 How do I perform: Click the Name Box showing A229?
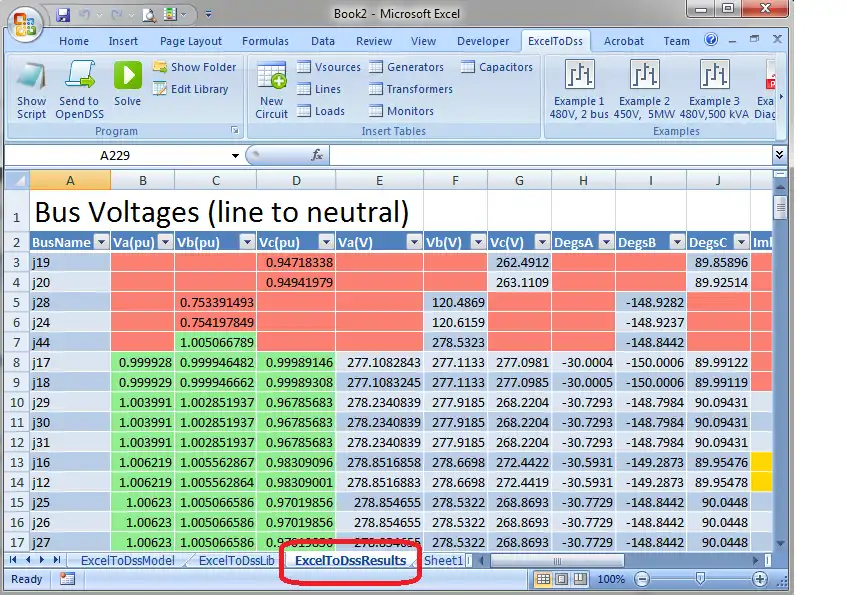pyautogui.click(x=115, y=156)
